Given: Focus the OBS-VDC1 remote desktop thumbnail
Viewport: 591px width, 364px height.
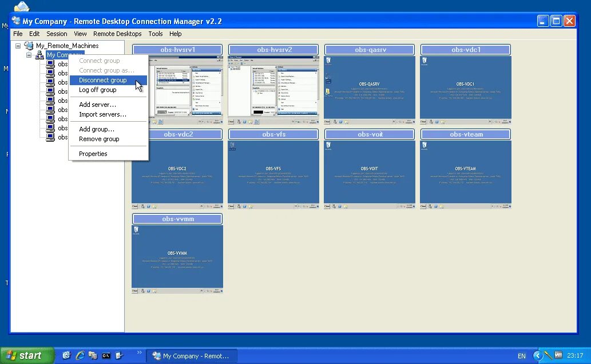Looking at the screenshot, I should (466, 90).
